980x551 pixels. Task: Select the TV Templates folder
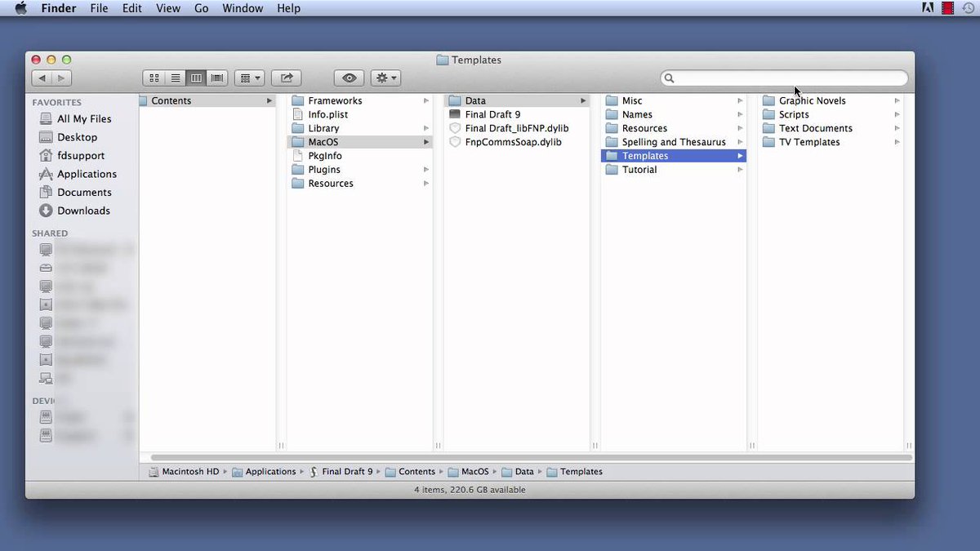click(831, 142)
